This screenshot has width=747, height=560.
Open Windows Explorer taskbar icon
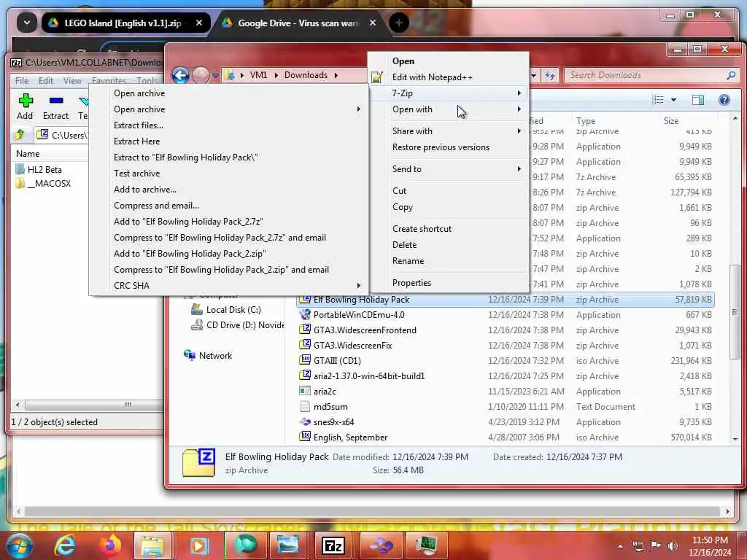pos(152,545)
